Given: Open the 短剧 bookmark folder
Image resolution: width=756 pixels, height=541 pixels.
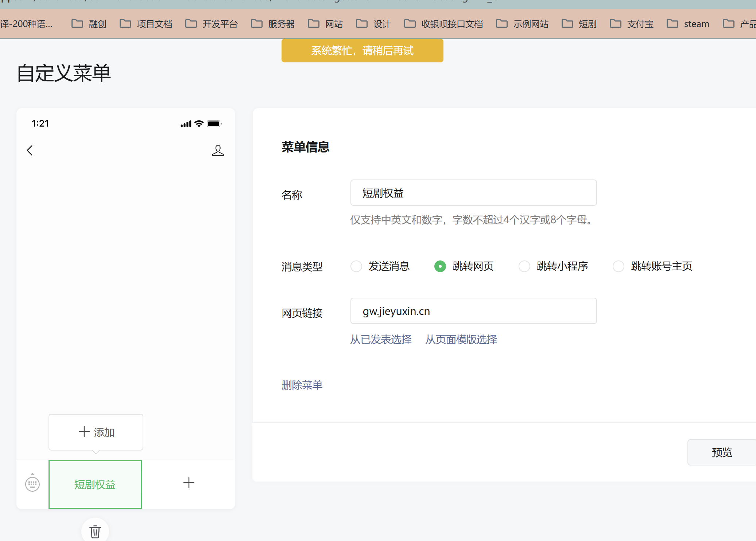Looking at the screenshot, I should pyautogui.click(x=579, y=24).
